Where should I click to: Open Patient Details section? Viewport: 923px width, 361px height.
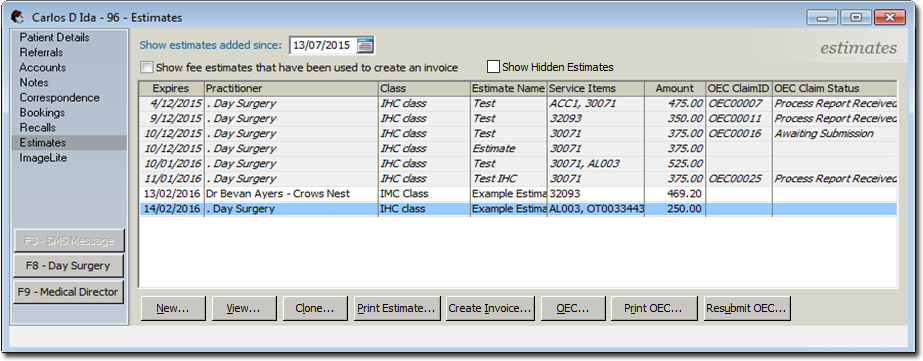point(54,37)
